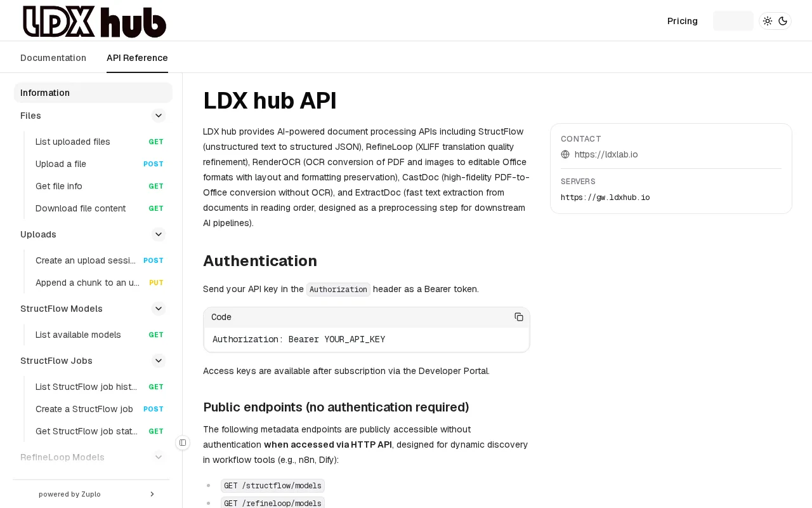
Task: Click the Uploads section label
Action: tap(38, 234)
